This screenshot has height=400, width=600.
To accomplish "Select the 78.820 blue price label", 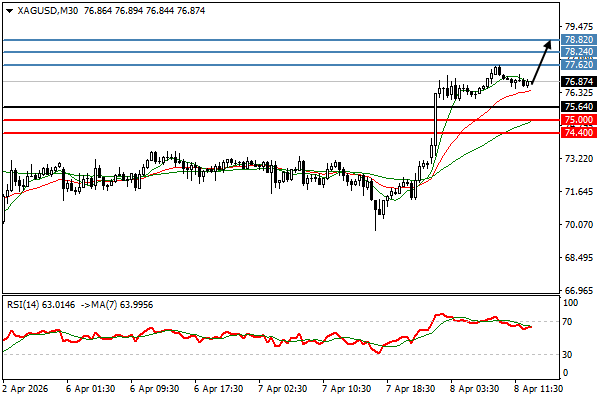I will [578, 39].
